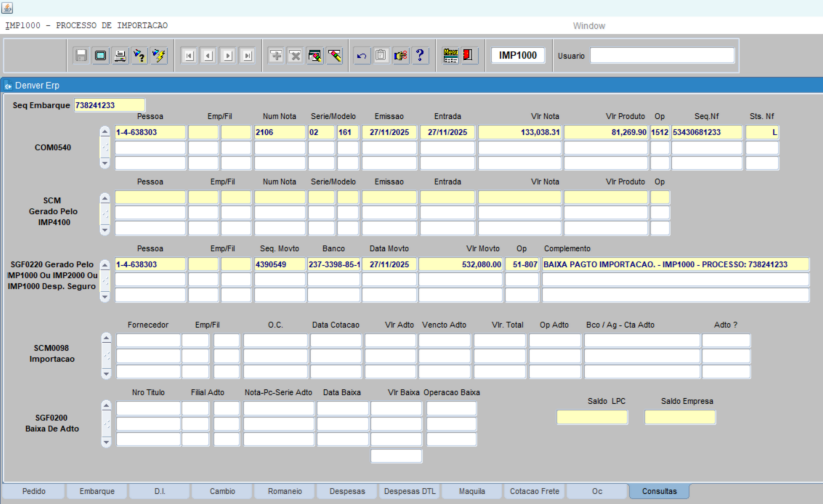The width and height of the screenshot is (823, 504).
Task: Select the Cotacao Frete tab
Action: pos(534,491)
